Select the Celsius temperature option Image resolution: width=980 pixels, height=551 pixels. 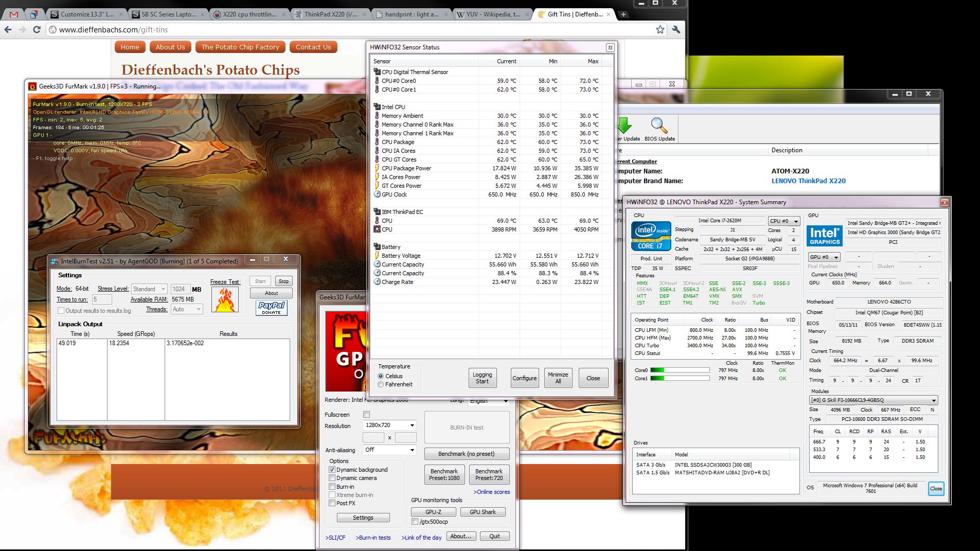tap(381, 376)
